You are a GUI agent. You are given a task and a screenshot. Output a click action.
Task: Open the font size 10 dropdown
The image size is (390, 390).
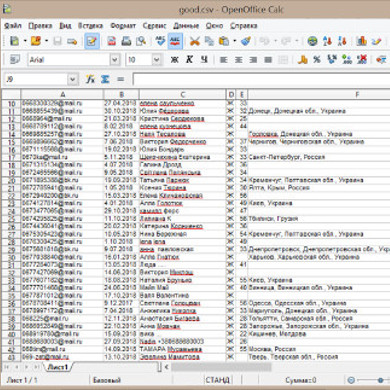point(156,60)
